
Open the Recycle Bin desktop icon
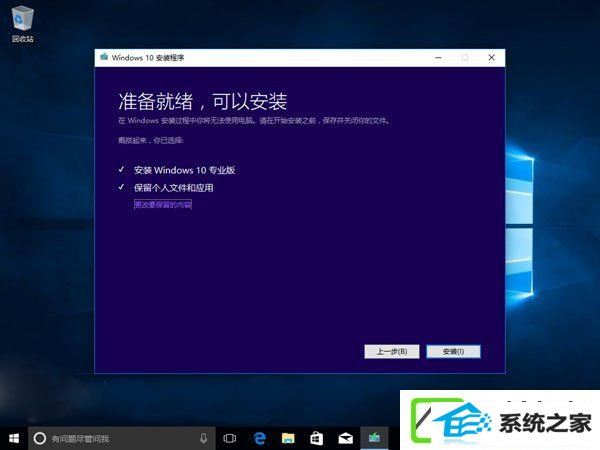(23, 24)
